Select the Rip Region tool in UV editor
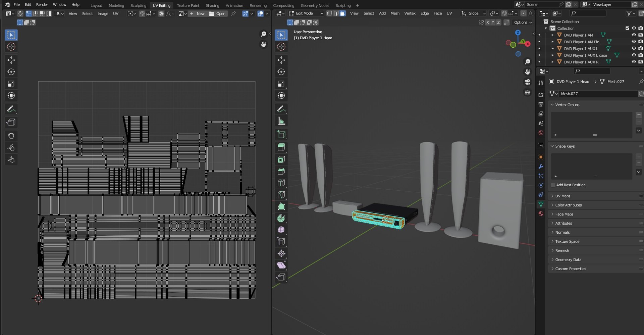The width and height of the screenshot is (644, 335). point(11,123)
